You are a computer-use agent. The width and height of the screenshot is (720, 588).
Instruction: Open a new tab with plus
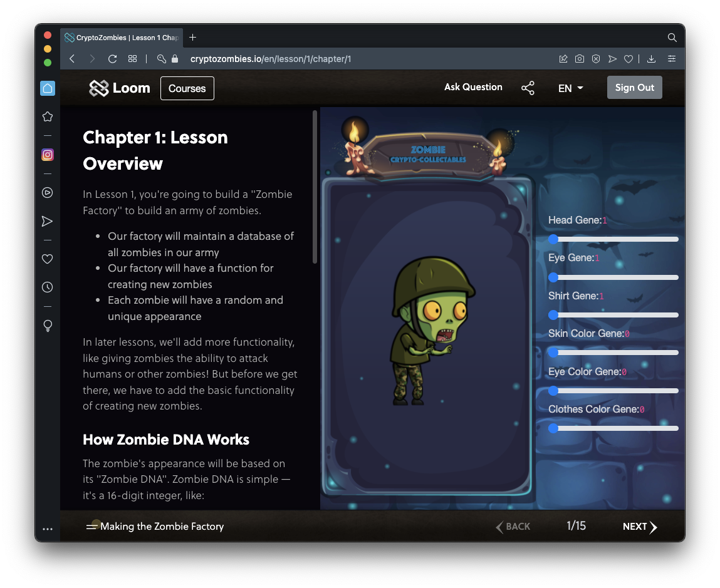[193, 38]
